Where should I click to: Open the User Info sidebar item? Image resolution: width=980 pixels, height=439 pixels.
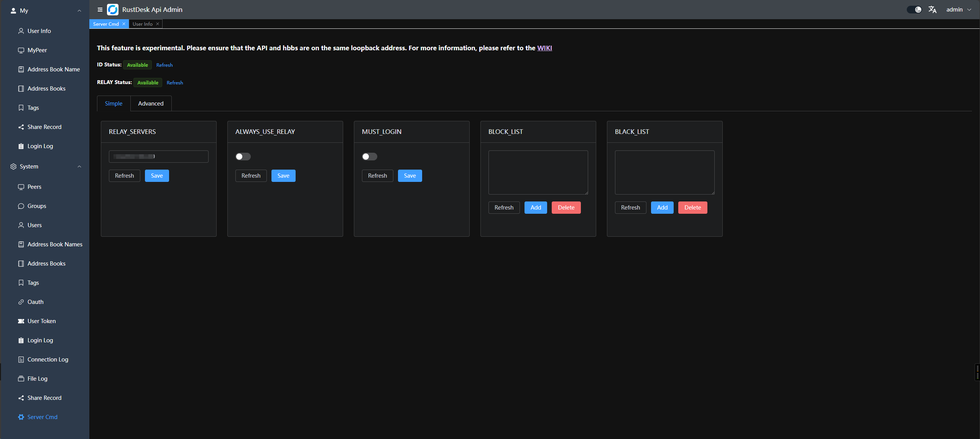[39, 31]
